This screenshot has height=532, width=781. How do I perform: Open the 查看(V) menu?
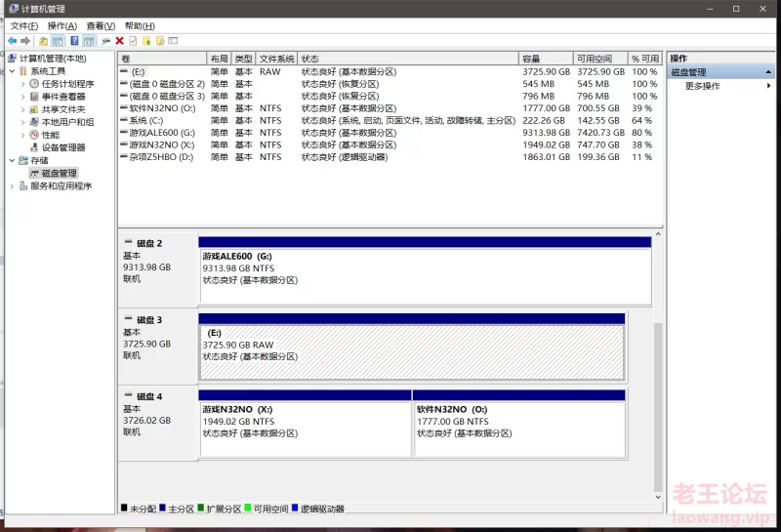click(102, 26)
